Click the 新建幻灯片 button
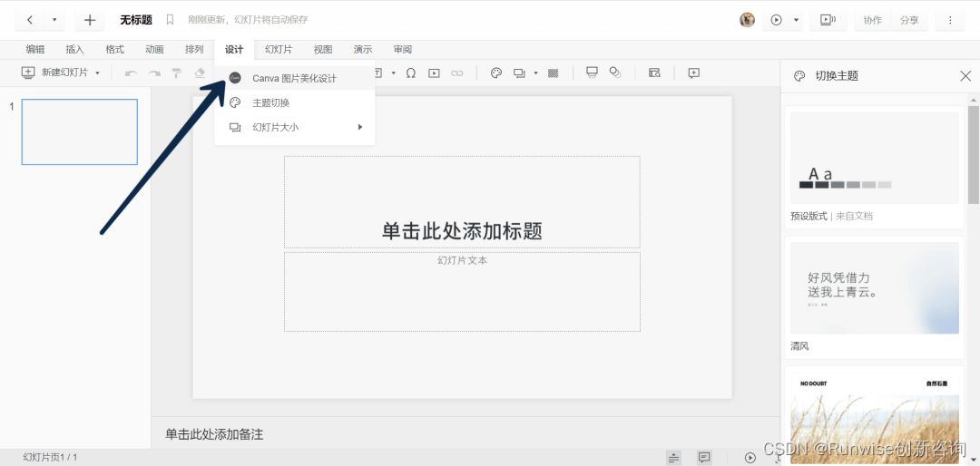 coord(54,73)
